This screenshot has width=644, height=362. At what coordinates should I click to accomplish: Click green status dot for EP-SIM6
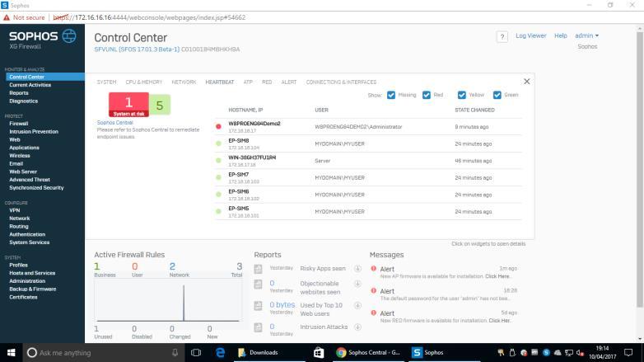click(218, 195)
